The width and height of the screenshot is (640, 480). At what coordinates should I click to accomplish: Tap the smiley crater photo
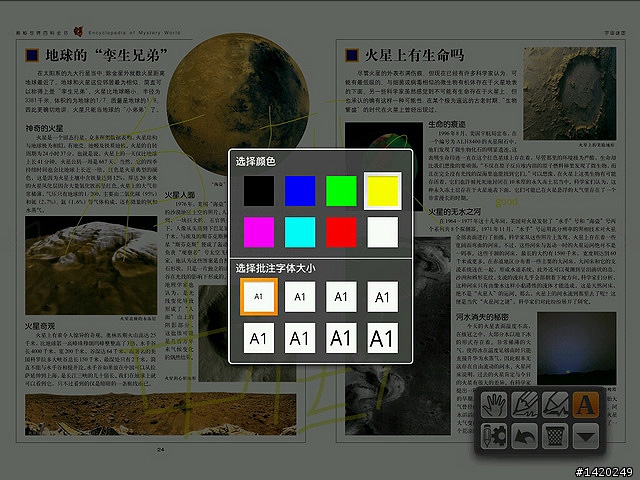tap(570, 93)
